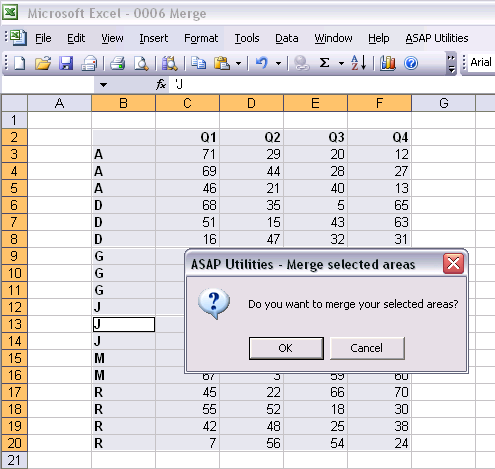The width and height of the screenshot is (495, 469).
Task: Click the Excel logo in title bar
Action: point(11,13)
